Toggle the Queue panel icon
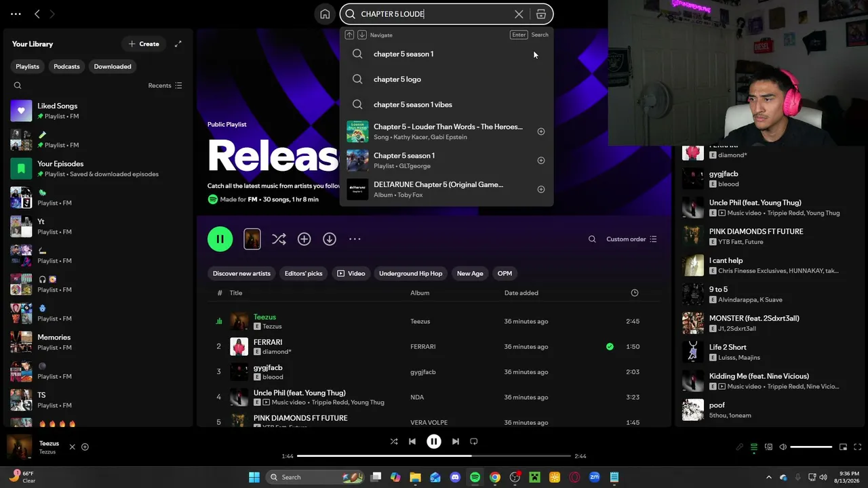The width and height of the screenshot is (868, 488). [754, 447]
